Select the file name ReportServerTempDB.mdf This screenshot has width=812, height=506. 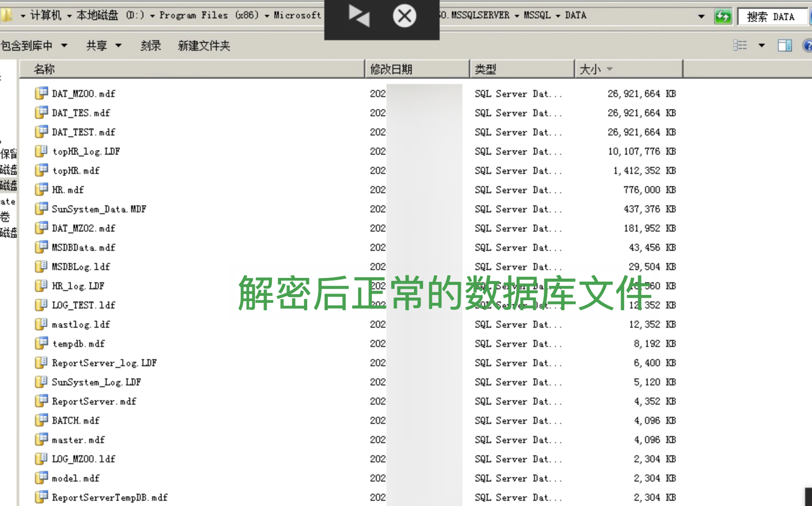tap(110, 497)
